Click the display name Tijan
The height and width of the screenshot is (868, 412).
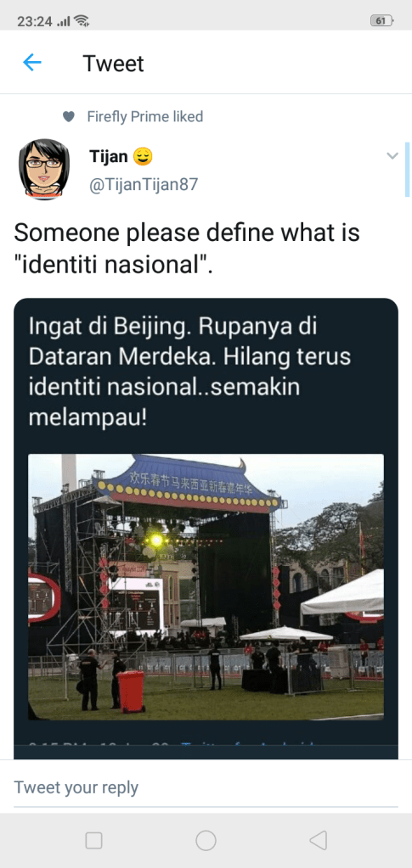pos(109,157)
